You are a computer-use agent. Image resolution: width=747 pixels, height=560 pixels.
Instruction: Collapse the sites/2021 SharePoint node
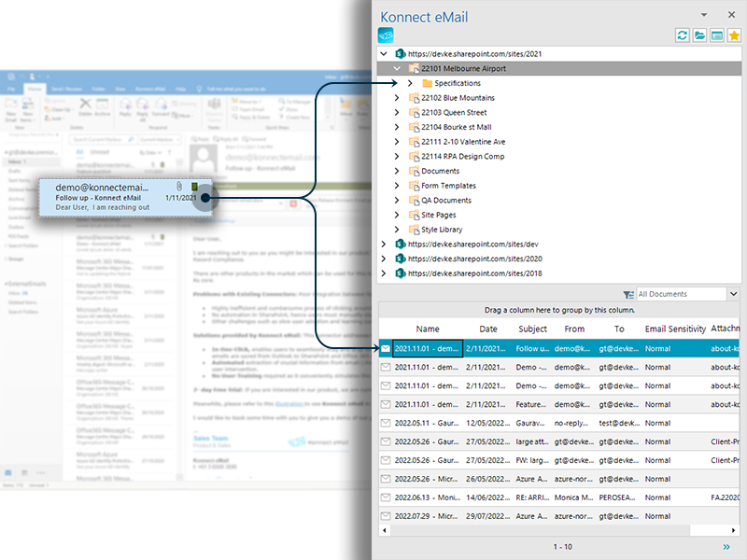click(384, 54)
